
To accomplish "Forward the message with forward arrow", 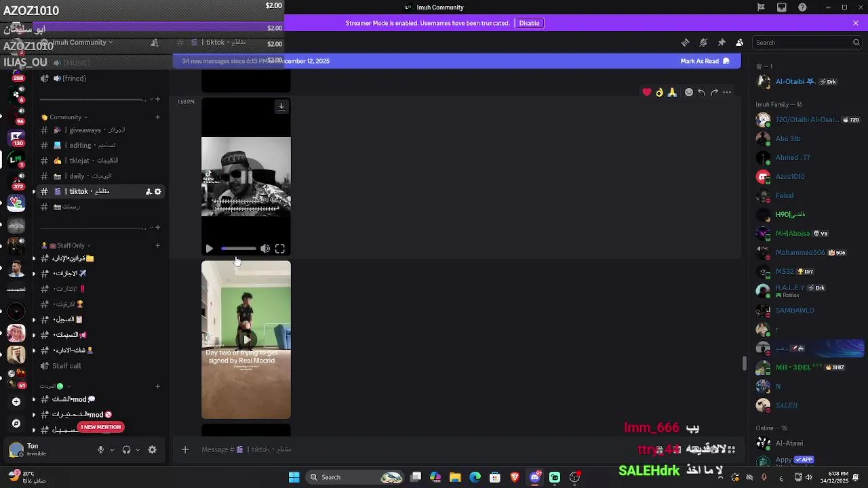I will click(714, 92).
